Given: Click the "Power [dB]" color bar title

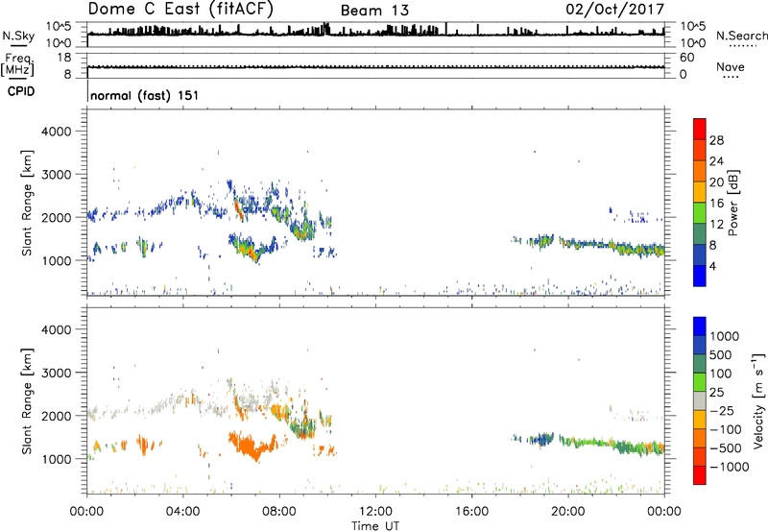Looking at the screenshot, I should click(733, 203).
